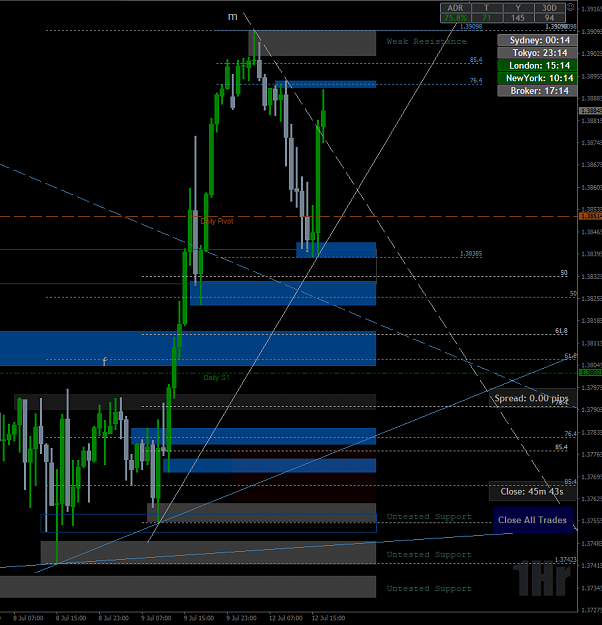Select the NewYork: 10:14 session clock
The height and width of the screenshot is (625, 602).
pyautogui.click(x=537, y=78)
